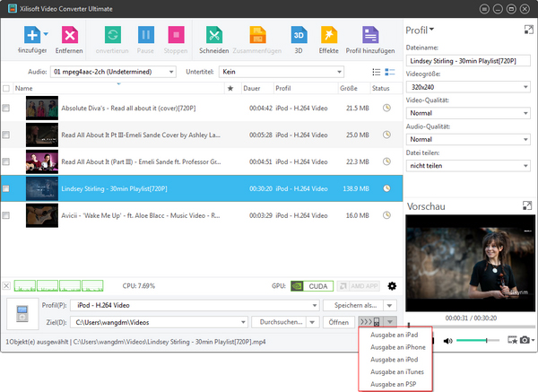Toggle CUDA GPU acceleration

point(312,286)
